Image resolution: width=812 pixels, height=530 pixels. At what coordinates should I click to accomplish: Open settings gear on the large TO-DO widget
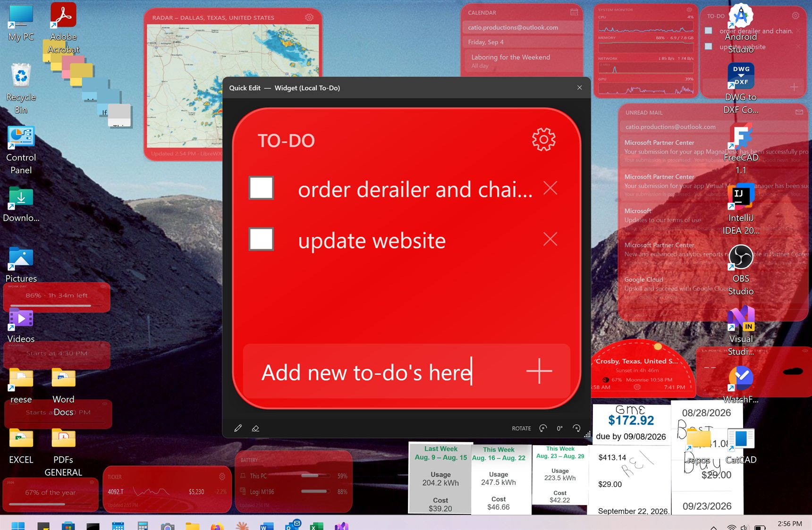[543, 139]
